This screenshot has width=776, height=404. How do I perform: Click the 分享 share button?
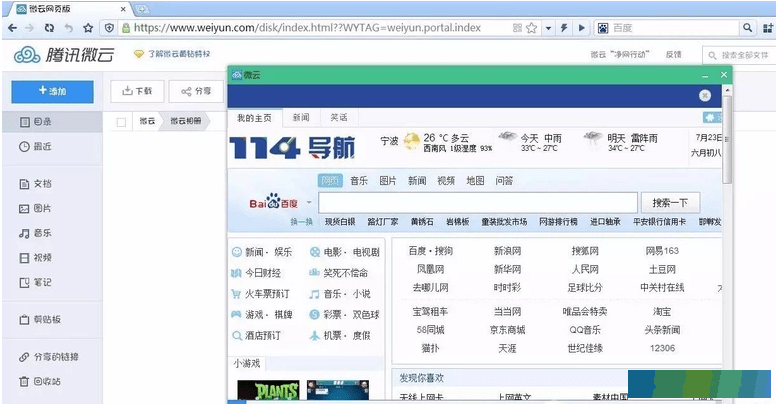pyautogui.click(x=196, y=91)
